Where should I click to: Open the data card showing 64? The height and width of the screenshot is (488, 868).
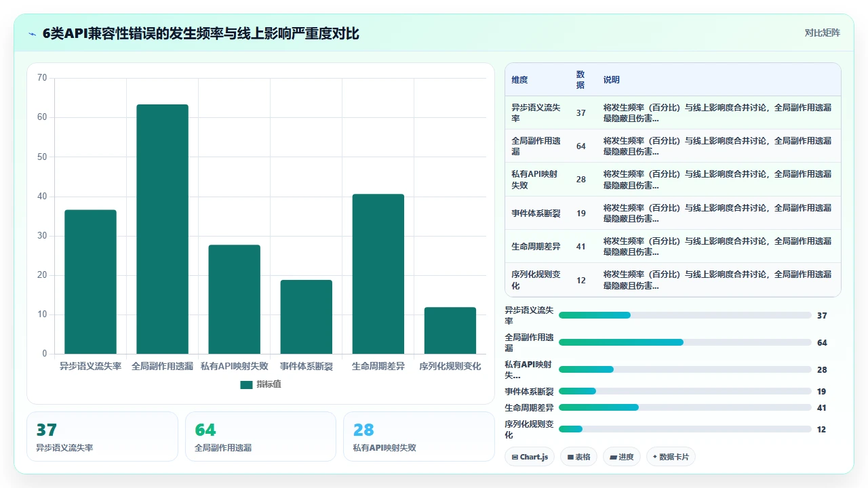260,436
